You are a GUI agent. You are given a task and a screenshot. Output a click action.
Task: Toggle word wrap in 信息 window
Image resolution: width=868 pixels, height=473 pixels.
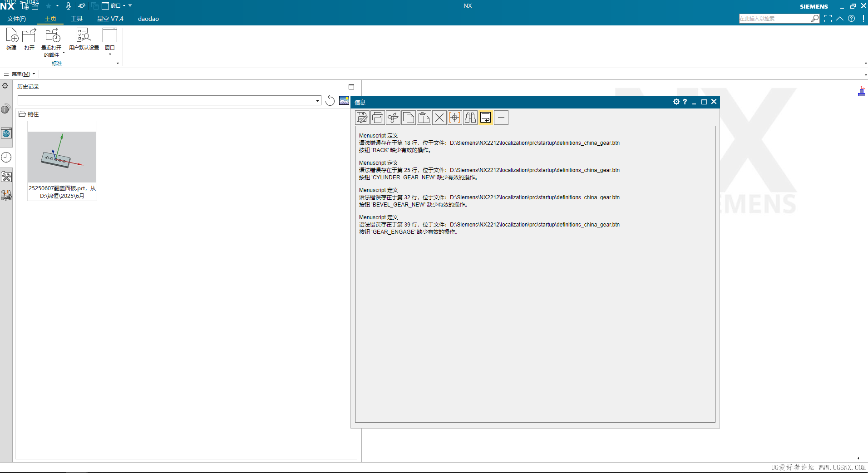point(486,118)
